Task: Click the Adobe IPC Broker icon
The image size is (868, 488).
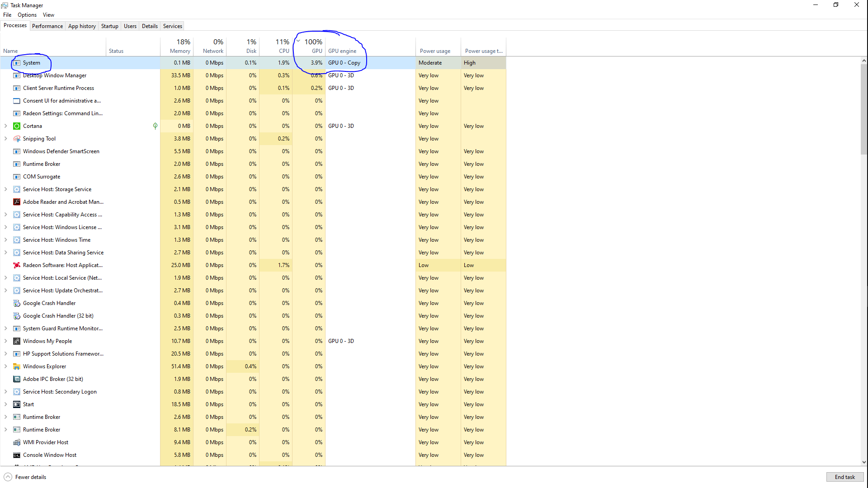Action: pyautogui.click(x=17, y=379)
